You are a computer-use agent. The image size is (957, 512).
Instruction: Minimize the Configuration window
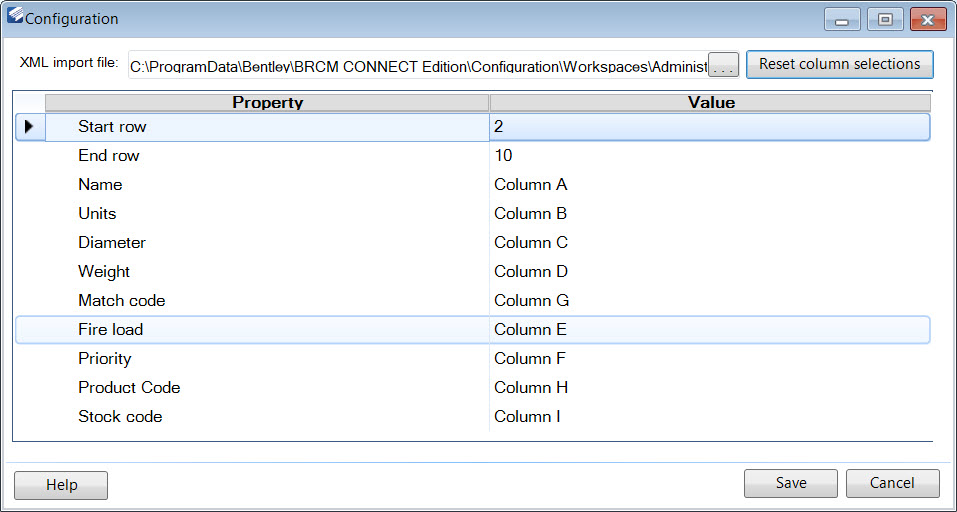(842, 20)
